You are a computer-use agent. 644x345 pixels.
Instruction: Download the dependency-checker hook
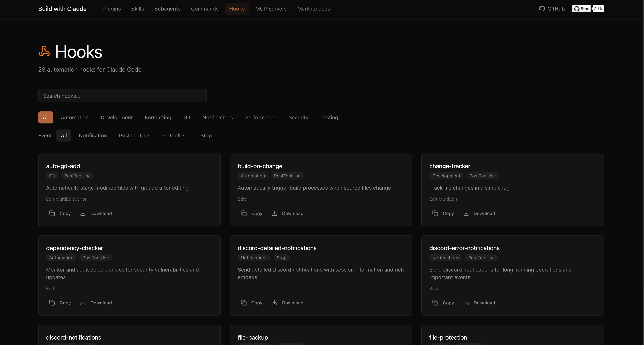point(96,303)
